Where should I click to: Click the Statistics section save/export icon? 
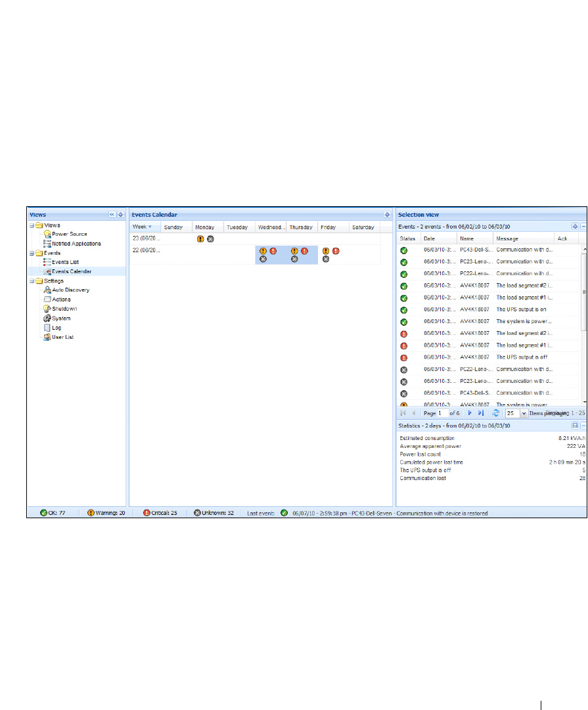[x=575, y=426]
